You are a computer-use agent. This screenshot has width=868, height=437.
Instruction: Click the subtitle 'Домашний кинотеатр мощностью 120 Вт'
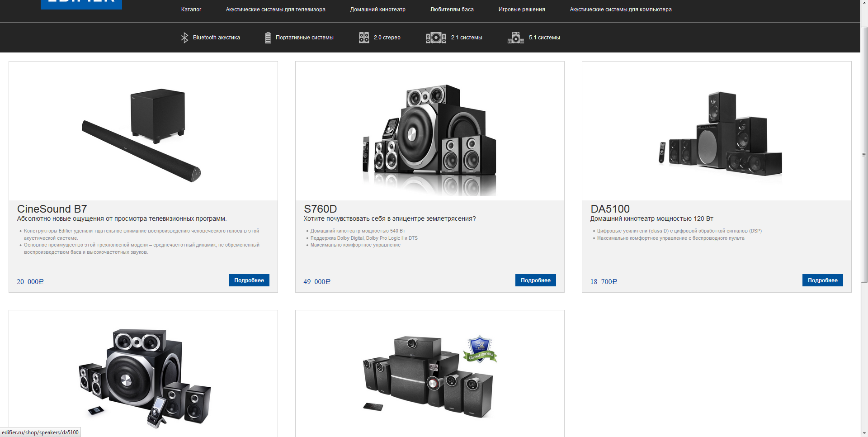652,219
